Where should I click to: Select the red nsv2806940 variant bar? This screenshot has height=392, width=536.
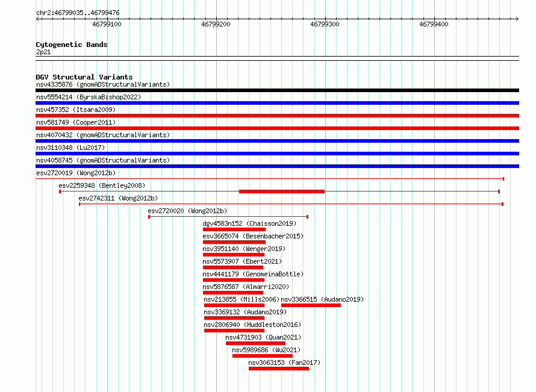pyautogui.click(x=234, y=331)
